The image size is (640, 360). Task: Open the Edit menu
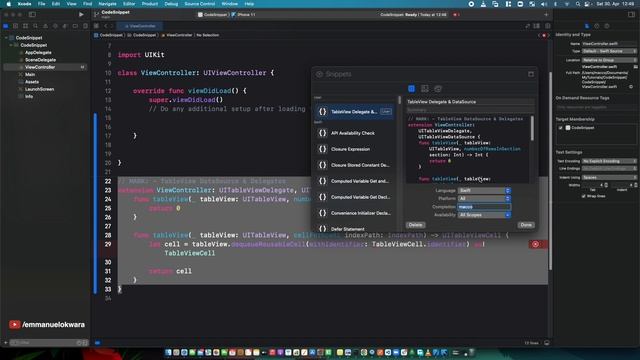(x=56, y=4)
